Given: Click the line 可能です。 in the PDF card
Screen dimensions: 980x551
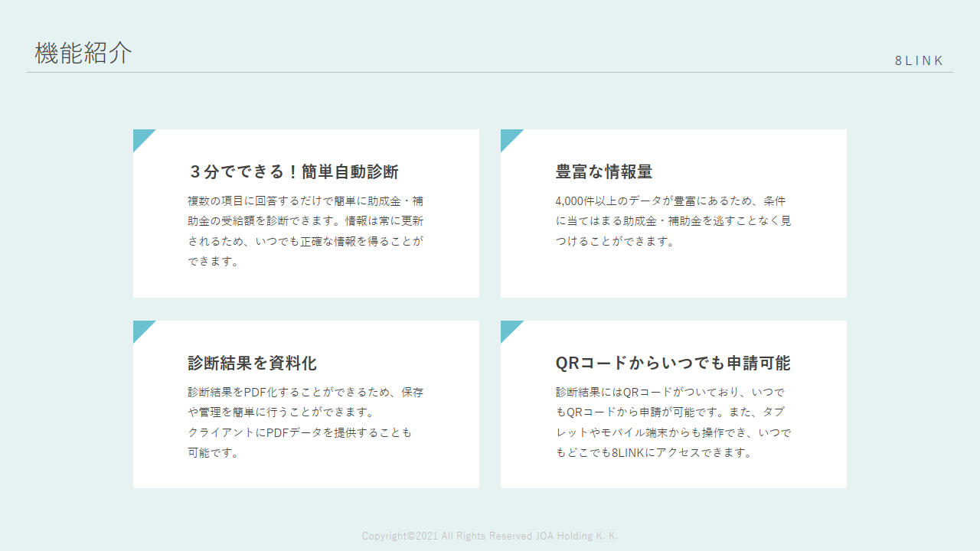Looking at the screenshot, I should tap(214, 452).
